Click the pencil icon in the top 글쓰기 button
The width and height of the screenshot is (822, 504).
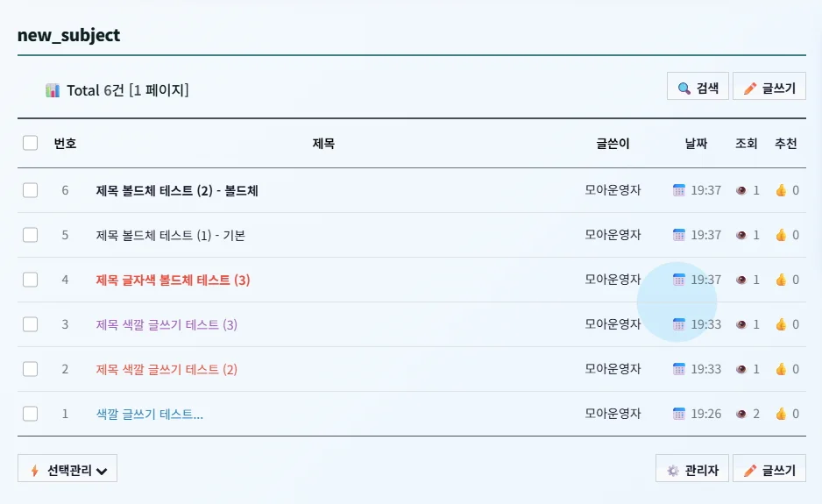point(750,89)
